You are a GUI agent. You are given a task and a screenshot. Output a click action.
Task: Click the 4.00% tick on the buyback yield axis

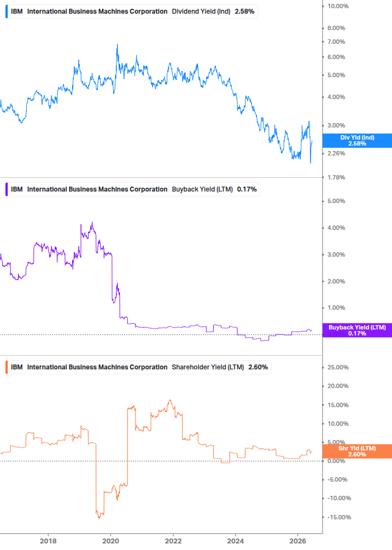click(x=336, y=228)
